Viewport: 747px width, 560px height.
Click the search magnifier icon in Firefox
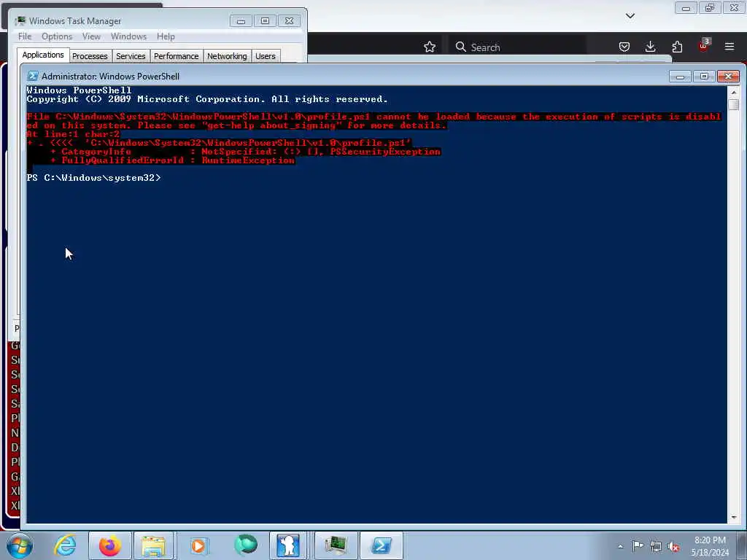pos(460,47)
